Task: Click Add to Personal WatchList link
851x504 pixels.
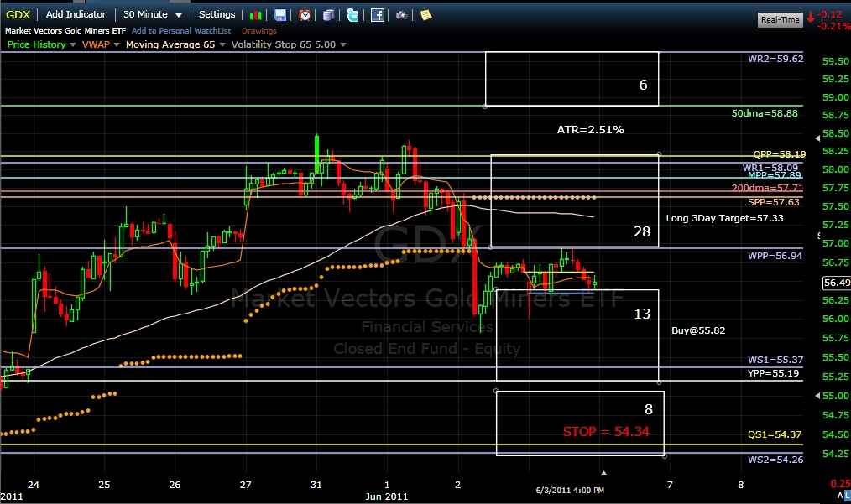Action: point(181,31)
